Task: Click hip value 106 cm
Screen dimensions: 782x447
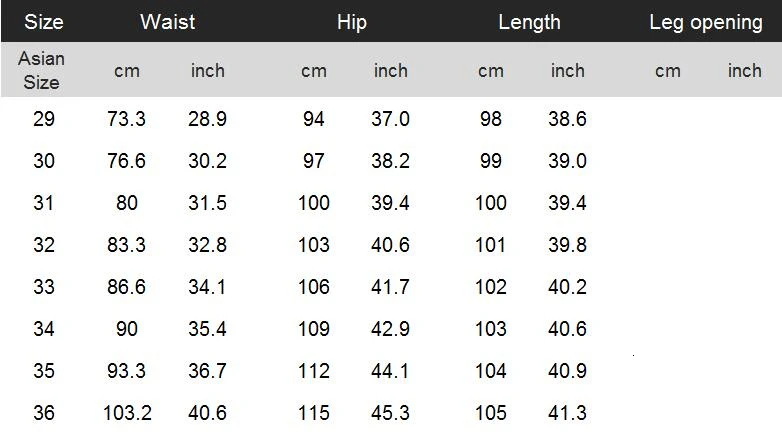Action: click(314, 287)
